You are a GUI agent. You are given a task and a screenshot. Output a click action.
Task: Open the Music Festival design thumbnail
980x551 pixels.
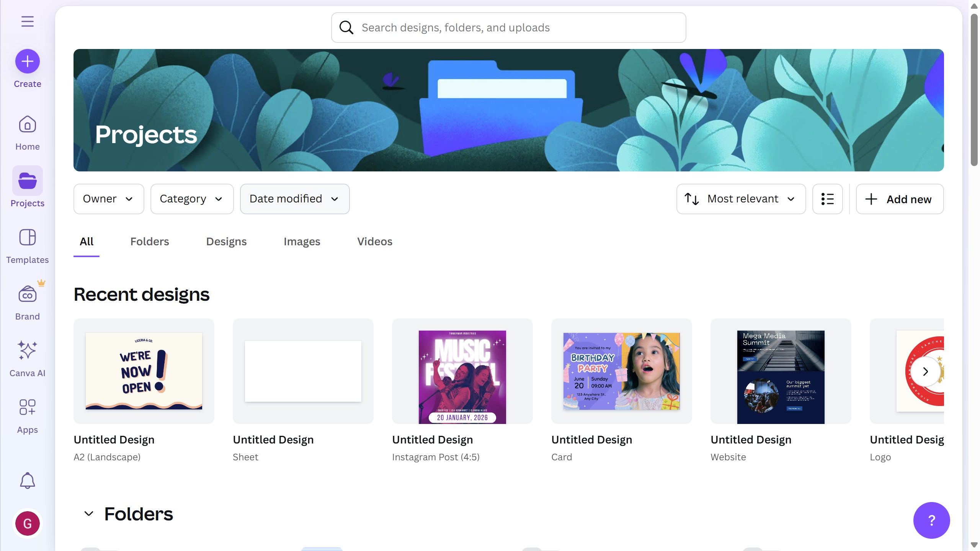point(462,377)
